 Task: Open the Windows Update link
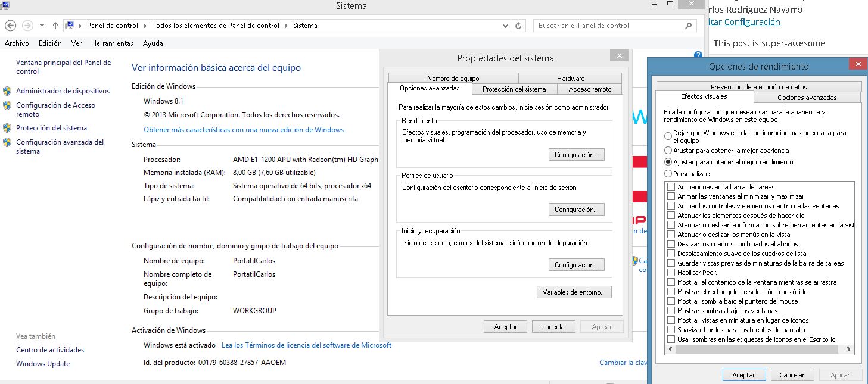click(x=43, y=364)
